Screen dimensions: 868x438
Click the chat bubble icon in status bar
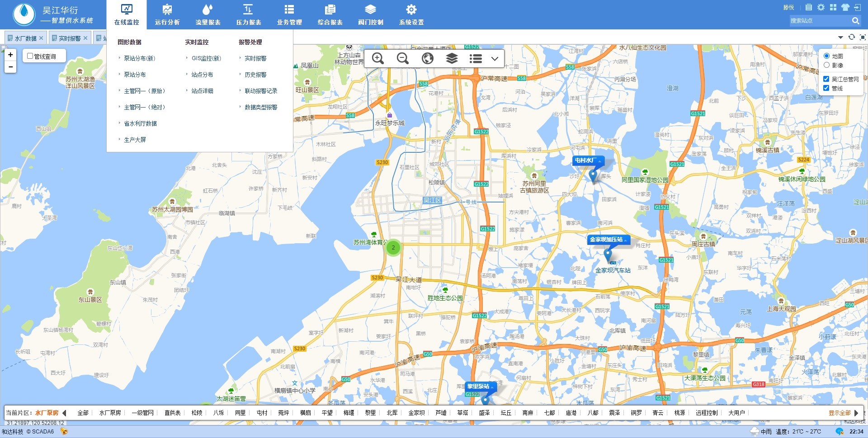840,431
